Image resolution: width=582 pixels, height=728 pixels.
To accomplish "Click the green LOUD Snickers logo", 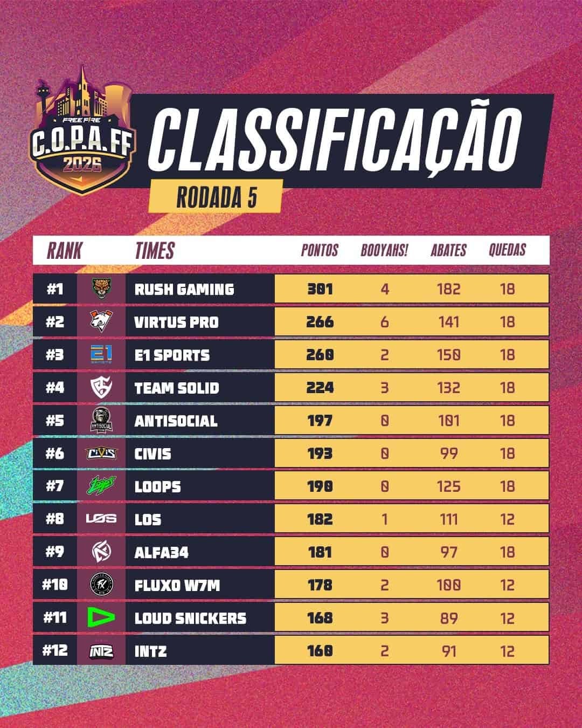I will point(101,617).
